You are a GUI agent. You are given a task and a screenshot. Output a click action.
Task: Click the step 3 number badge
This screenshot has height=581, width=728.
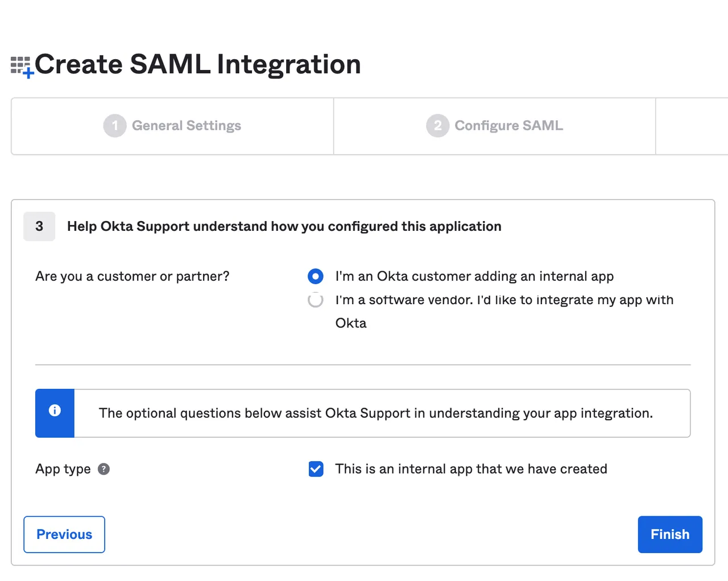click(x=39, y=226)
